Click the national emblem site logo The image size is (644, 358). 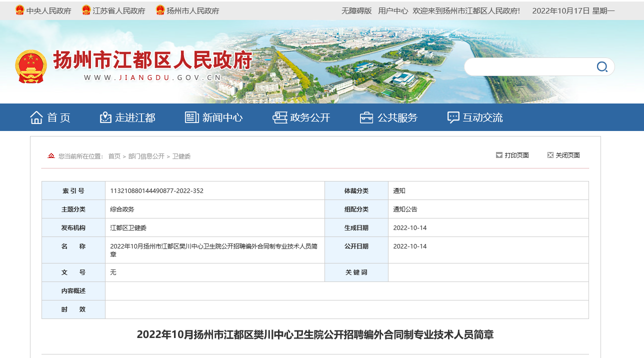click(31, 66)
